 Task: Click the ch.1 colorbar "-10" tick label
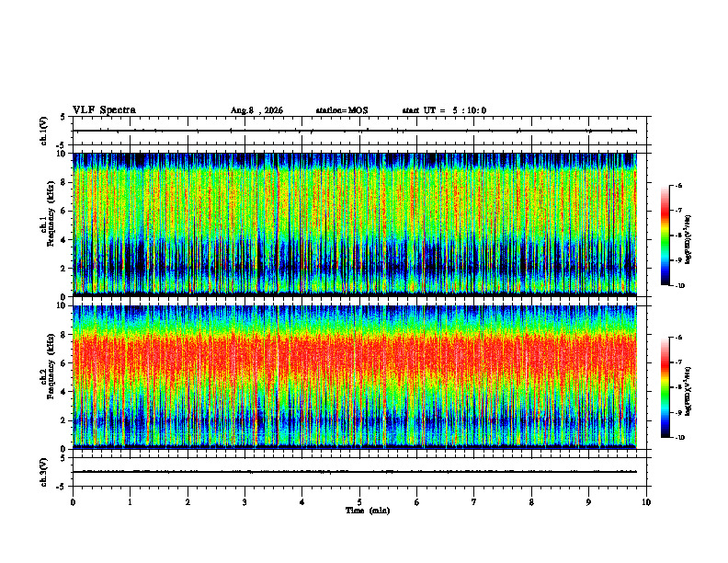pos(679,286)
